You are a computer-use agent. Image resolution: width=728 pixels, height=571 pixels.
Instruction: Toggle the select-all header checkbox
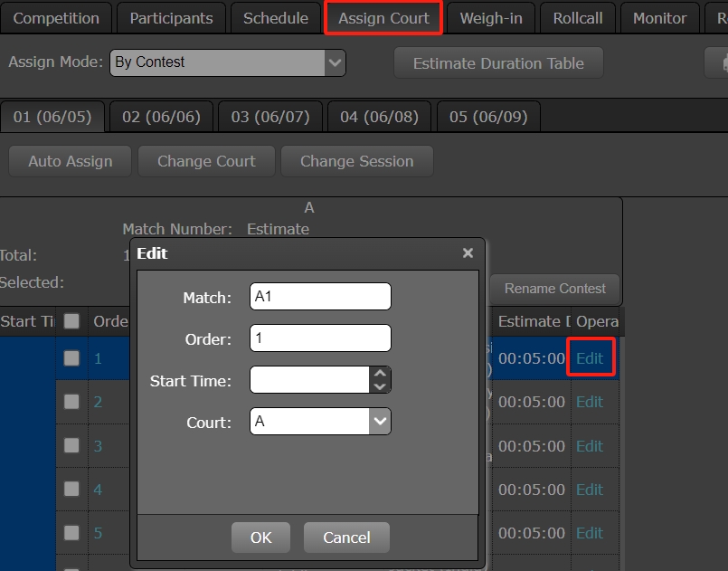(71, 321)
